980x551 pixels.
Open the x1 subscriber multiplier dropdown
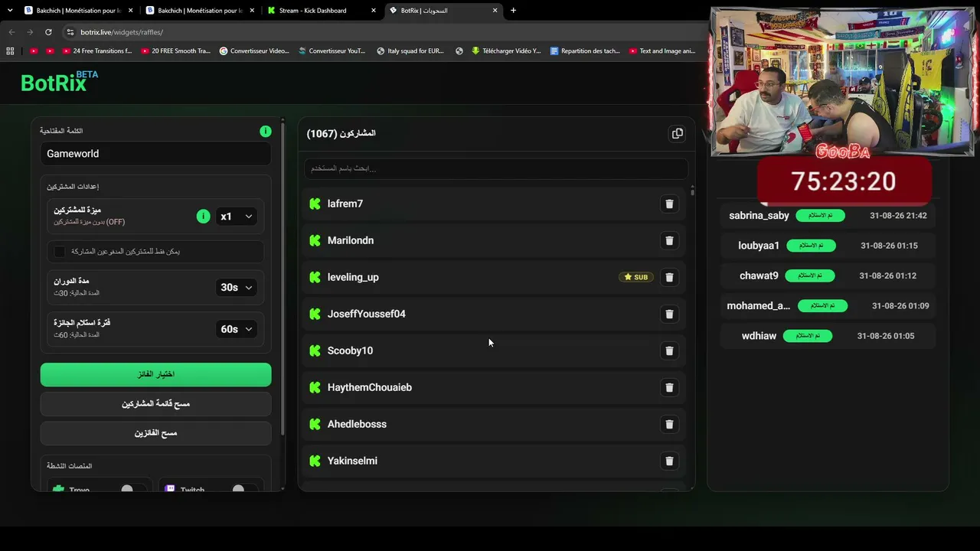(237, 217)
